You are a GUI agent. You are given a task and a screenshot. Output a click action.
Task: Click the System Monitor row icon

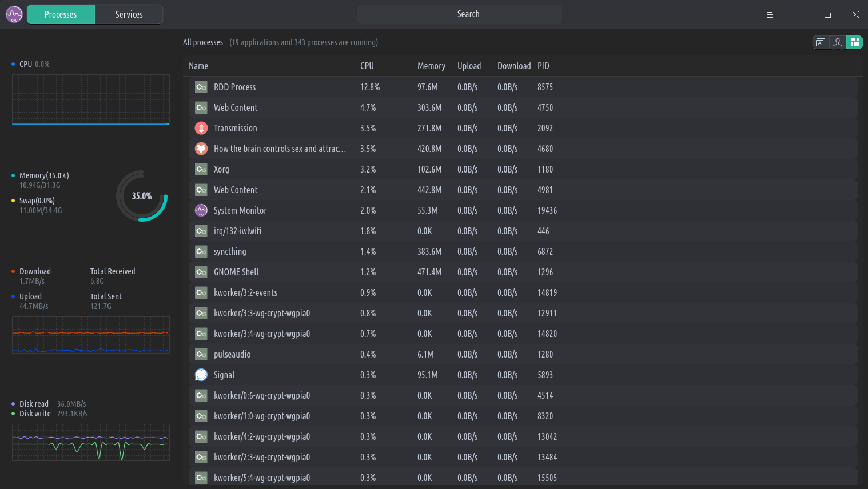(201, 210)
